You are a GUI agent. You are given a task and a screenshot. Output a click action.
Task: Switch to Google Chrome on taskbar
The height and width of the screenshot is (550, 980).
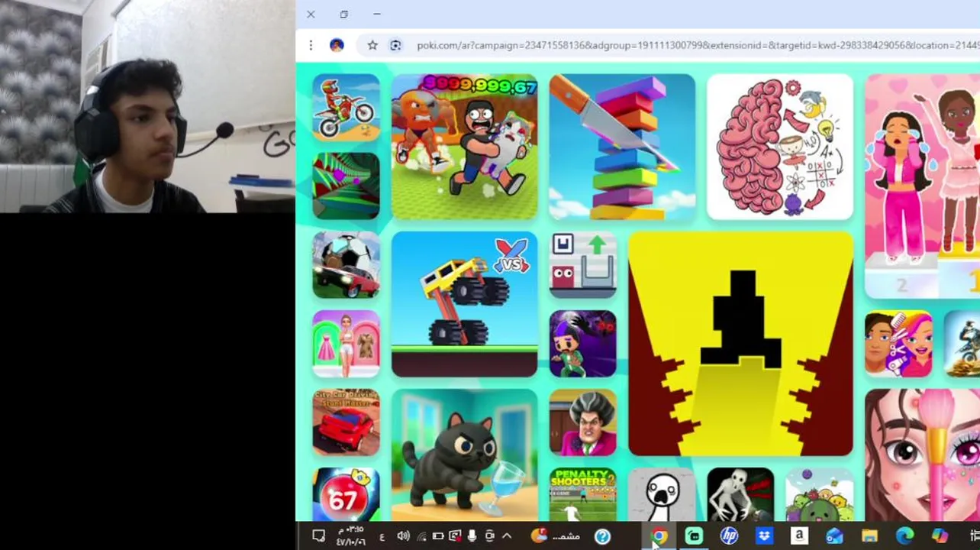click(x=659, y=536)
